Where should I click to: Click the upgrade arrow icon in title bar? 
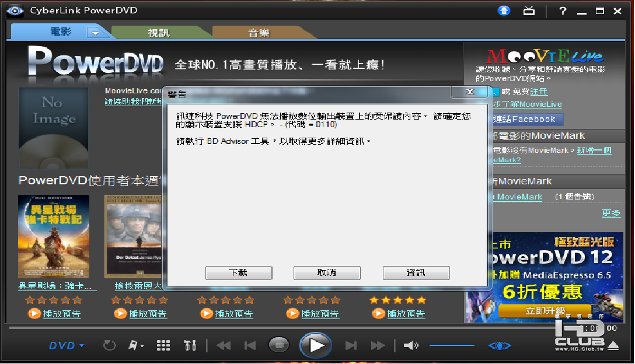tap(504, 10)
